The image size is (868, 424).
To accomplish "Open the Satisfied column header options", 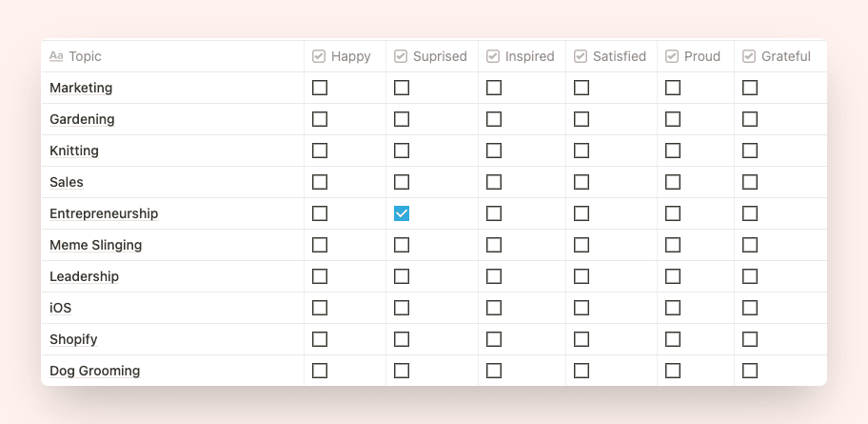I will (x=611, y=56).
